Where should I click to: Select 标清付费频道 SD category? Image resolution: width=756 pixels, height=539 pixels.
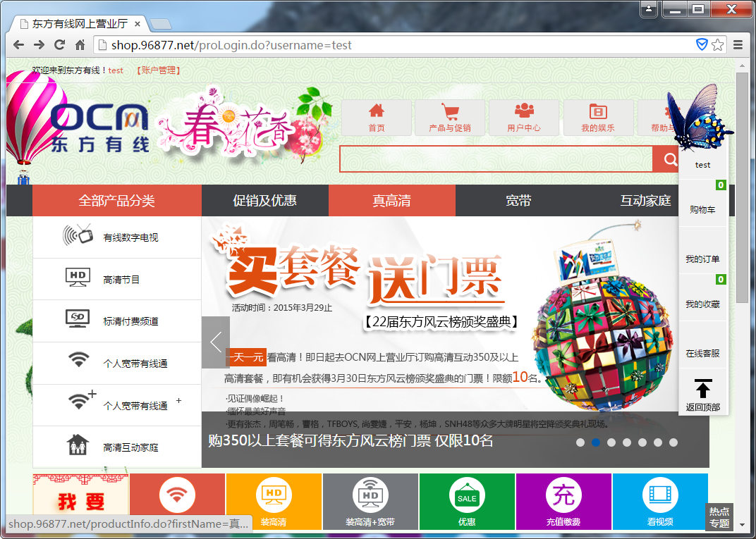(x=117, y=321)
